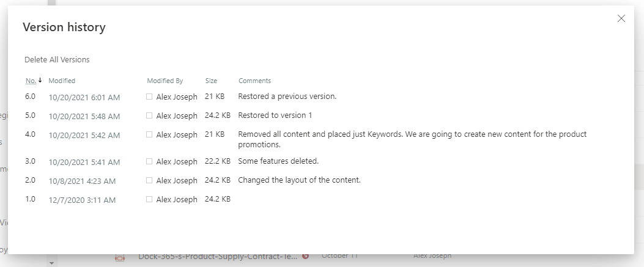Click the Size column header
Image resolution: width=644 pixels, height=267 pixels.
tap(211, 81)
